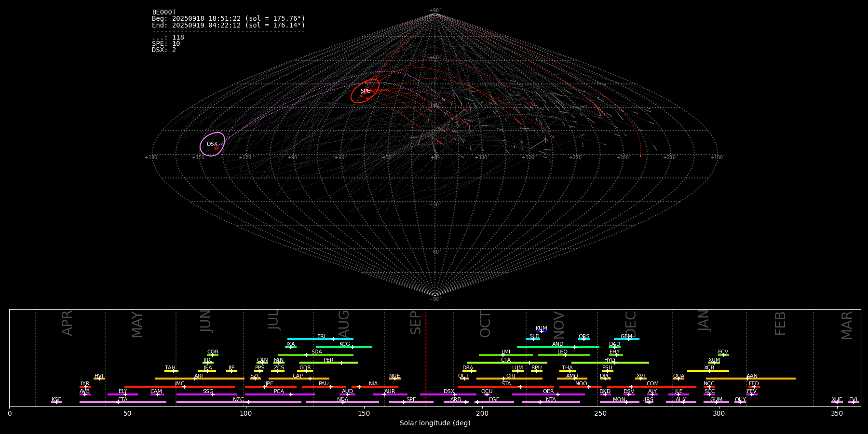Viewport: 868px width, 434px height.
Task: Click the APR month label in timeline
Action: (x=67, y=323)
